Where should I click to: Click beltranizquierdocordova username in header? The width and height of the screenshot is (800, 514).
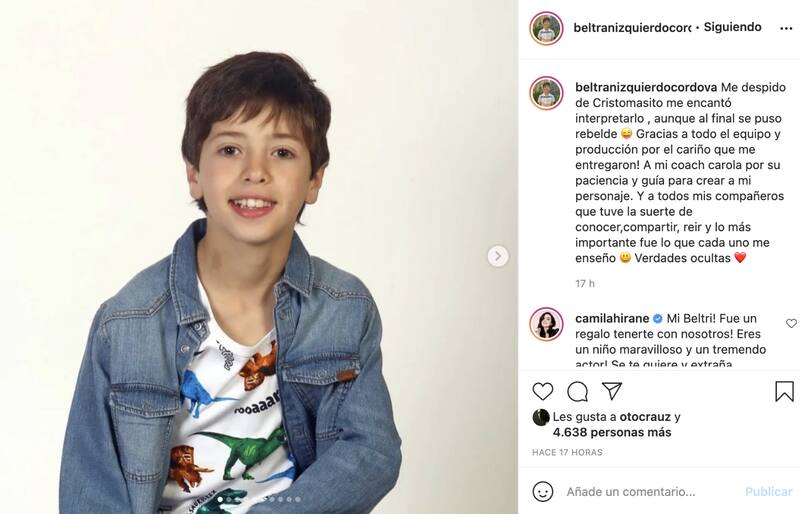click(x=632, y=28)
